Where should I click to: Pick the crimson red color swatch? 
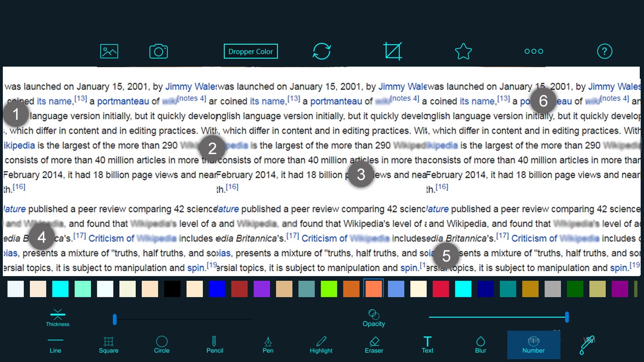pos(441,289)
